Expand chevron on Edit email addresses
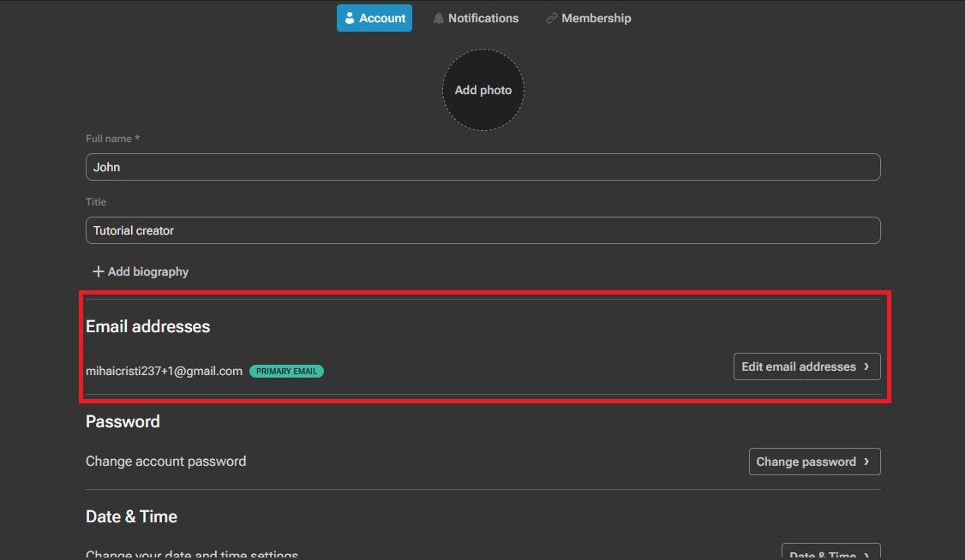Viewport: 965px width, 560px height. tap(866, 366)
